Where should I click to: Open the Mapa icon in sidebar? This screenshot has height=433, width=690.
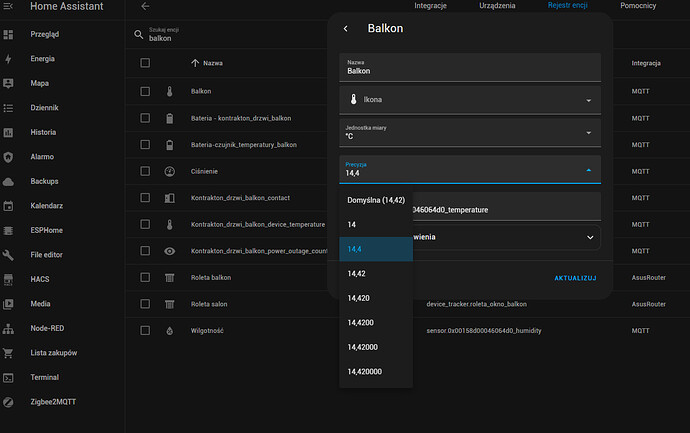[x=8, y=83]
